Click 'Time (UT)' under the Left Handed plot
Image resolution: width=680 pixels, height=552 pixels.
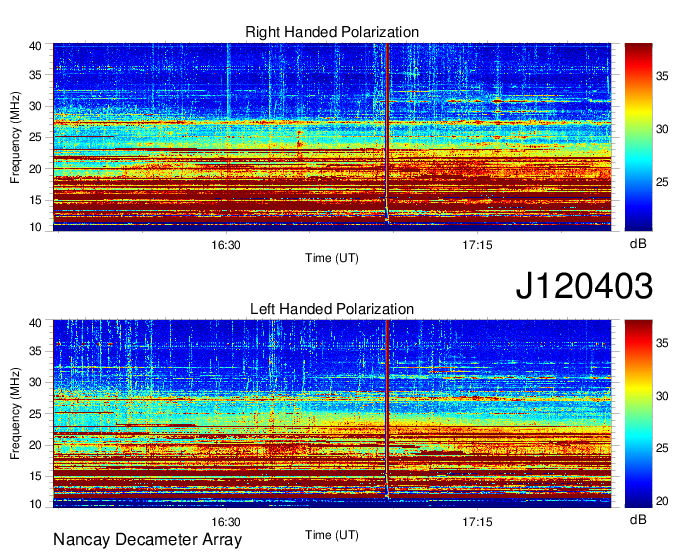click(x=332, y=535)
